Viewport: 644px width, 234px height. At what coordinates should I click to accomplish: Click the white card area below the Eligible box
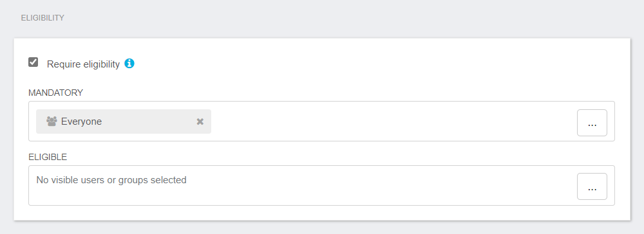pyautogui.click(x=321, y=213)
